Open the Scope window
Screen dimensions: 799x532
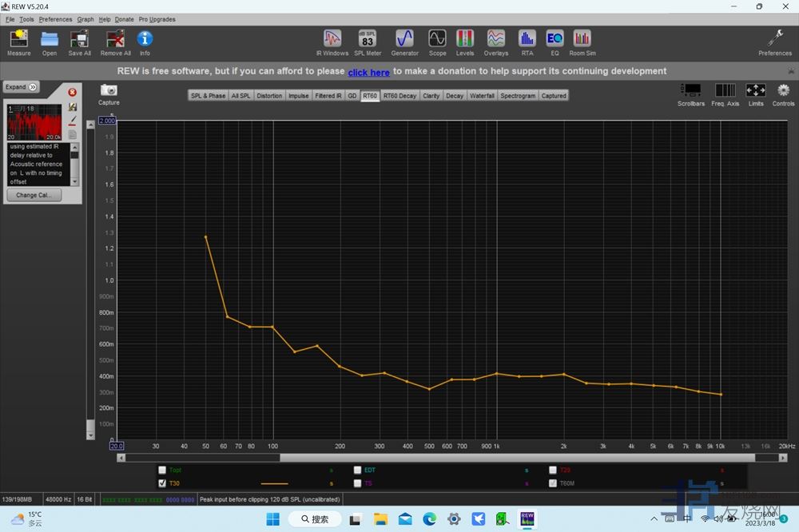coord(437,42)
